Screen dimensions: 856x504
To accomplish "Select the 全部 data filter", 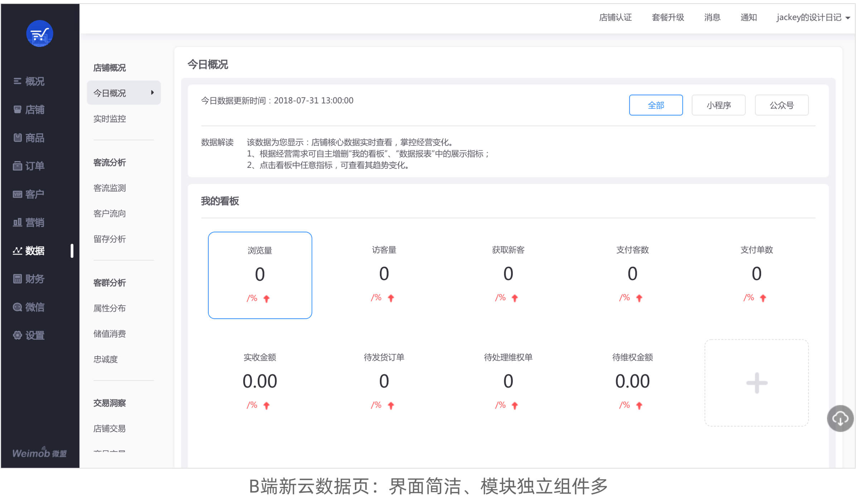I will 655,105.
